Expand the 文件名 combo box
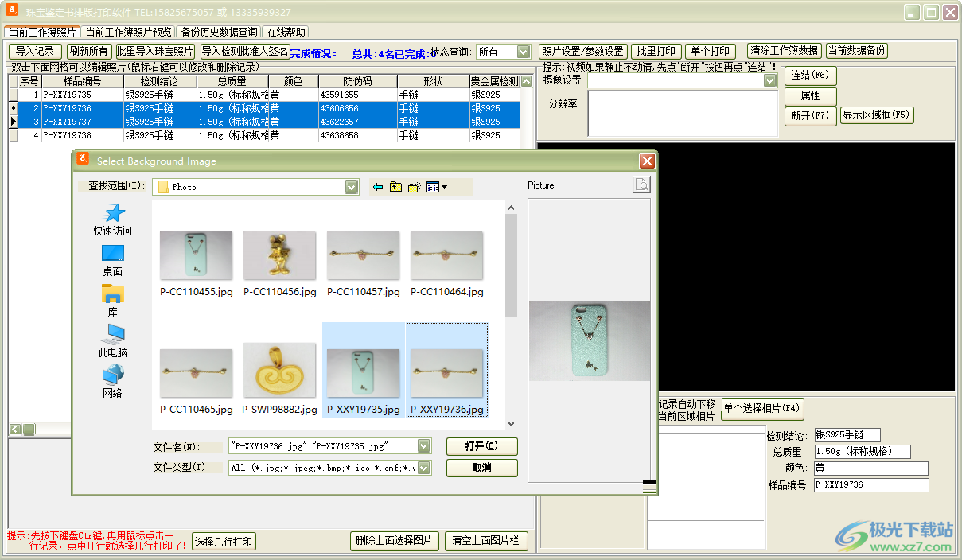This screenshot has width=962, height=560. click(x=424, y=446)
